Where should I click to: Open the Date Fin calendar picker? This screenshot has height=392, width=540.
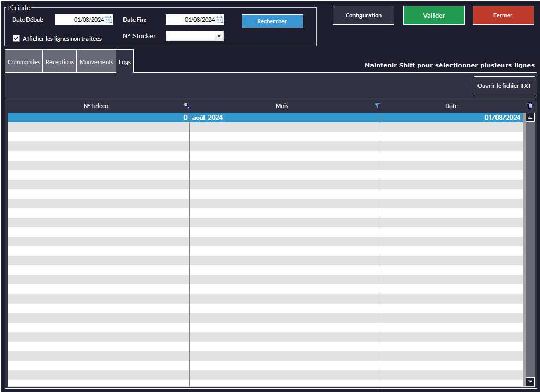[x=219, y=20]
